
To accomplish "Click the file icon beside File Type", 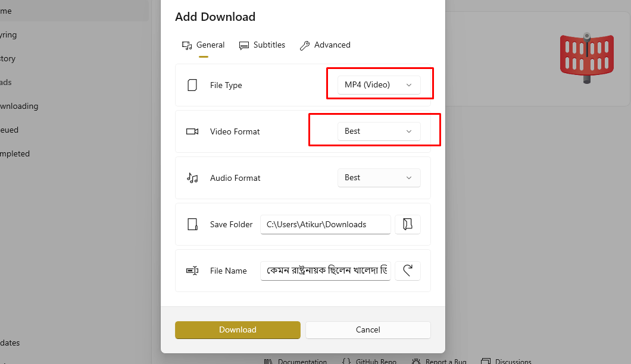I will coord(192,85).
